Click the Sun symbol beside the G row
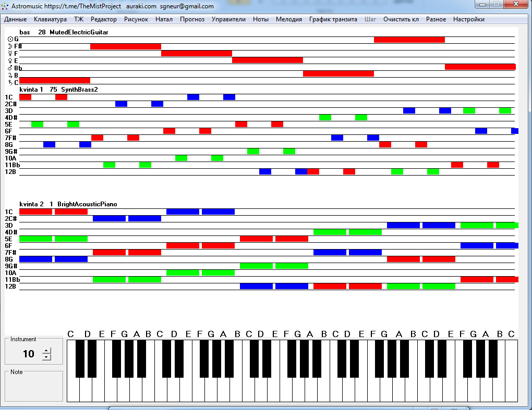 click(x=10, y=39)
